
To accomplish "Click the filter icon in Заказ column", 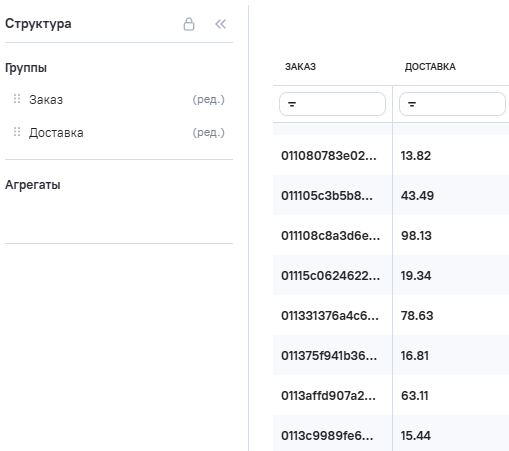I will pos(292,104).
